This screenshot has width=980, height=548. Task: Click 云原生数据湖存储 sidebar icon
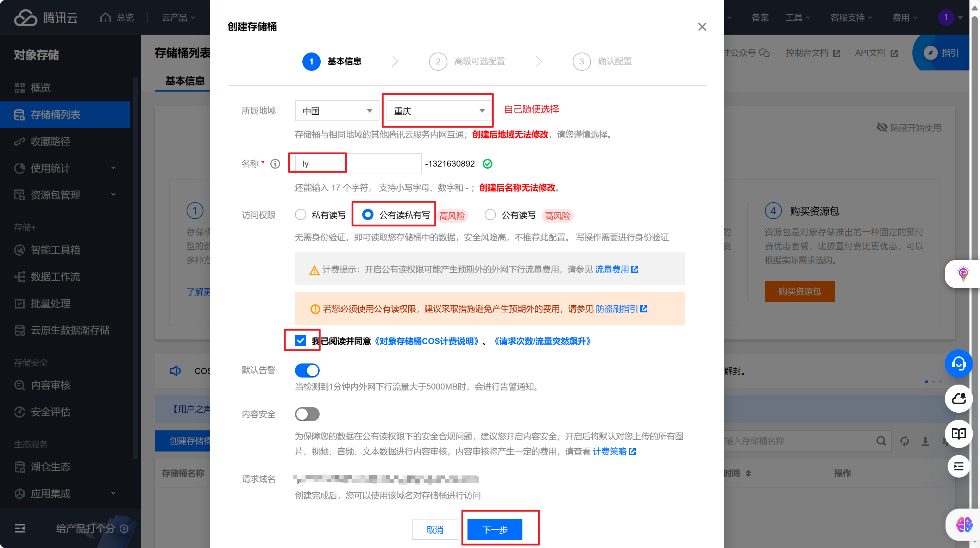point(19,330)
